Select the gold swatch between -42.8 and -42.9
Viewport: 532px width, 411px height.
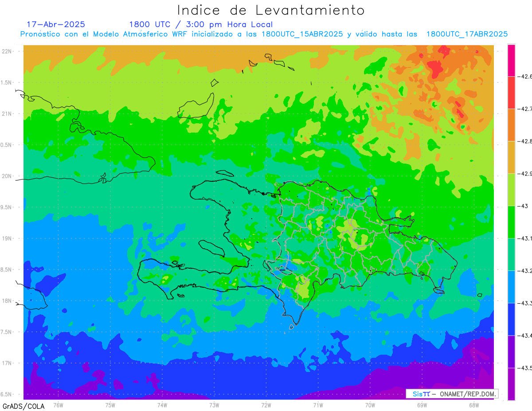[512, 157]
